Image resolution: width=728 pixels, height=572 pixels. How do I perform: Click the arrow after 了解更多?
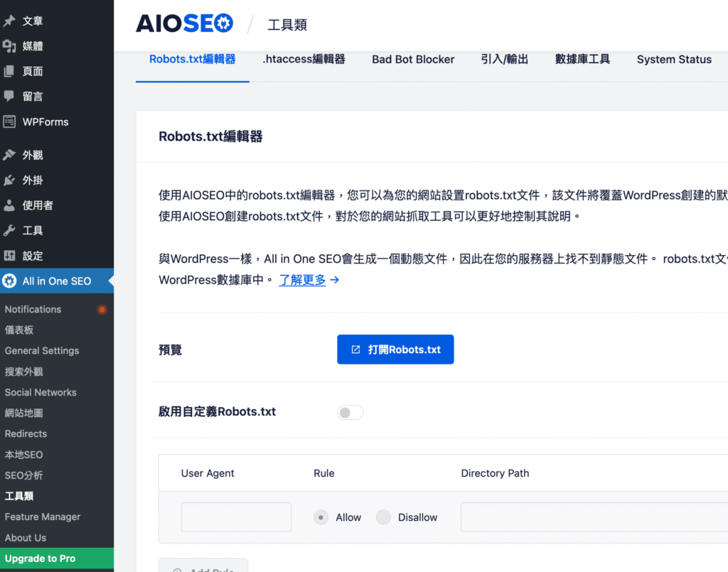(335, 280)
